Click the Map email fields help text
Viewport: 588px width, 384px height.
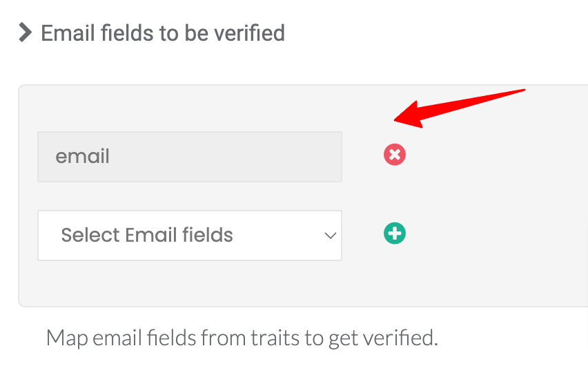point(242,338)
